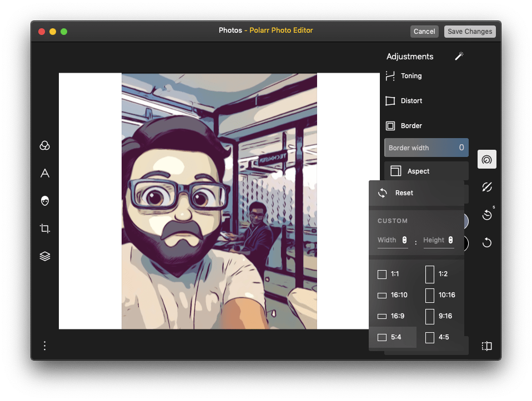Image resolution: width=532 pixels, height=401 pixels.
Task: Open the Face retouch tool
Action: pyautogui.click(x=45, y=201)
